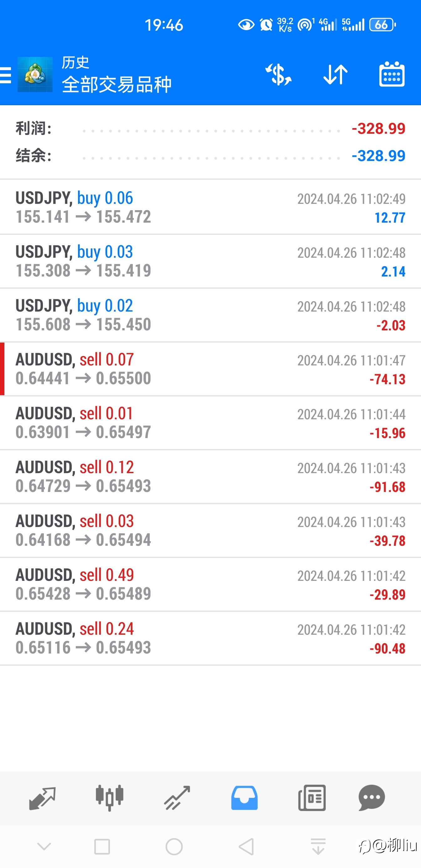
Task: Switch to the candlestick Chart tab
Action: coord(110,798)
